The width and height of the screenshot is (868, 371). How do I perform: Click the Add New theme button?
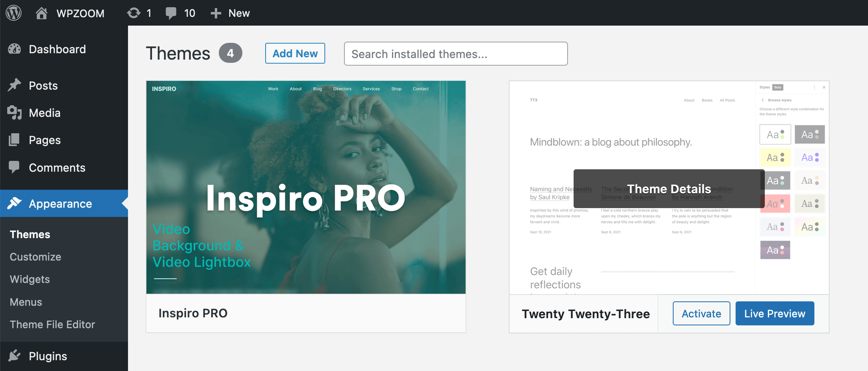click(x=295, y=53)
